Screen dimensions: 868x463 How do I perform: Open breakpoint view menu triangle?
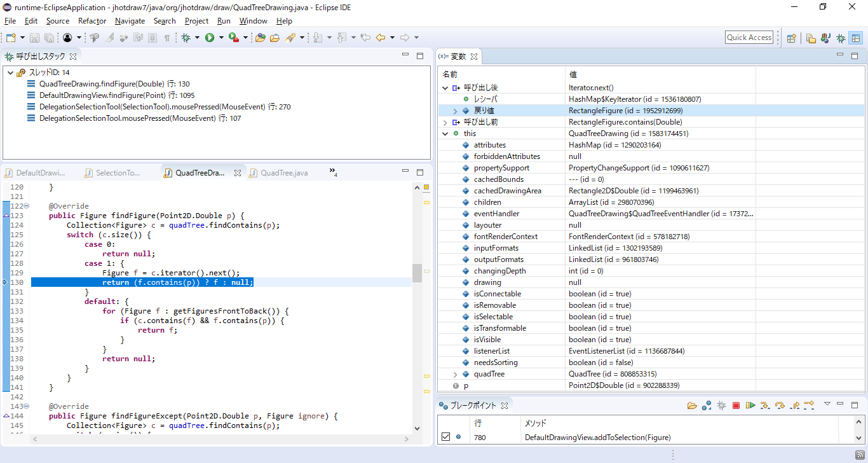827,404
